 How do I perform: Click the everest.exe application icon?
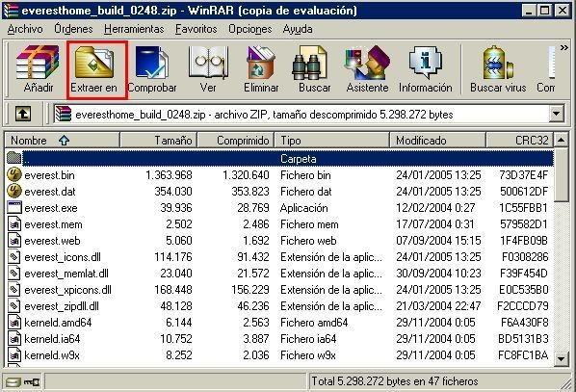(x=13, y=208)
